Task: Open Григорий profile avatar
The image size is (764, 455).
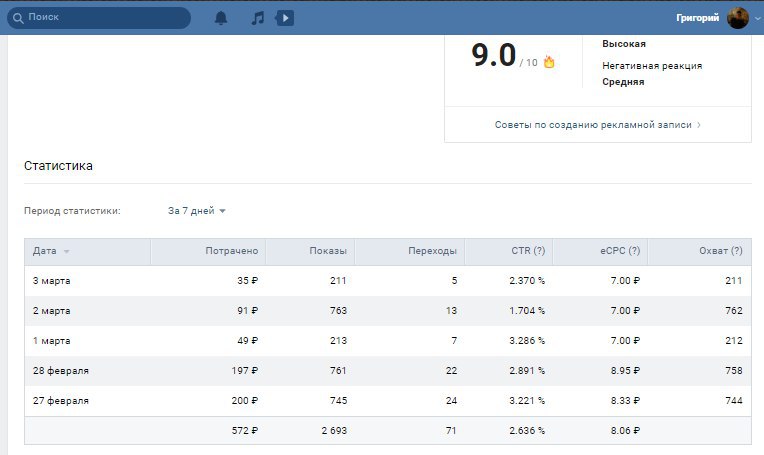Action: pos(738,18)
